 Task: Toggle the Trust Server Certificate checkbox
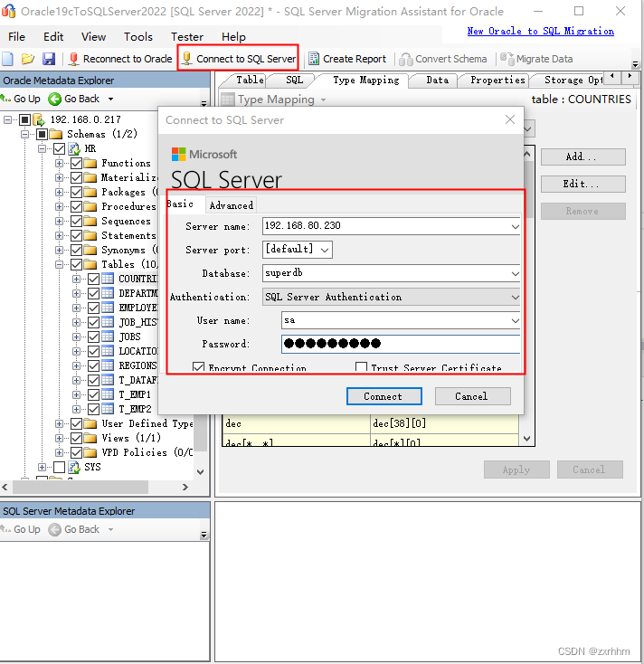pyautogui.click(x=361, y=367)
